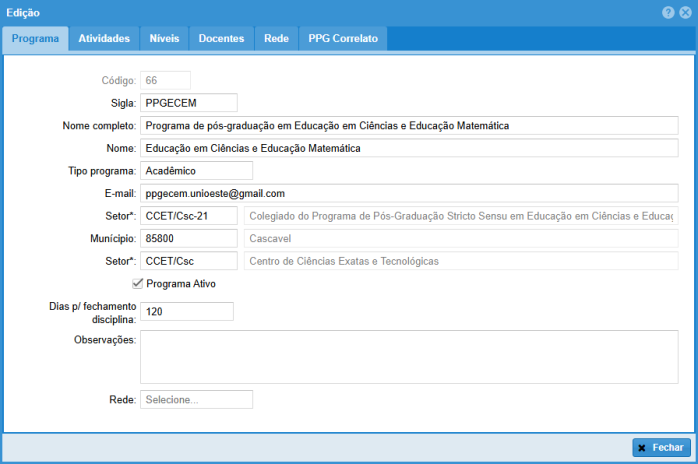Select the Programa tab
The image size is (698, 464).
[x=35, y=39]
